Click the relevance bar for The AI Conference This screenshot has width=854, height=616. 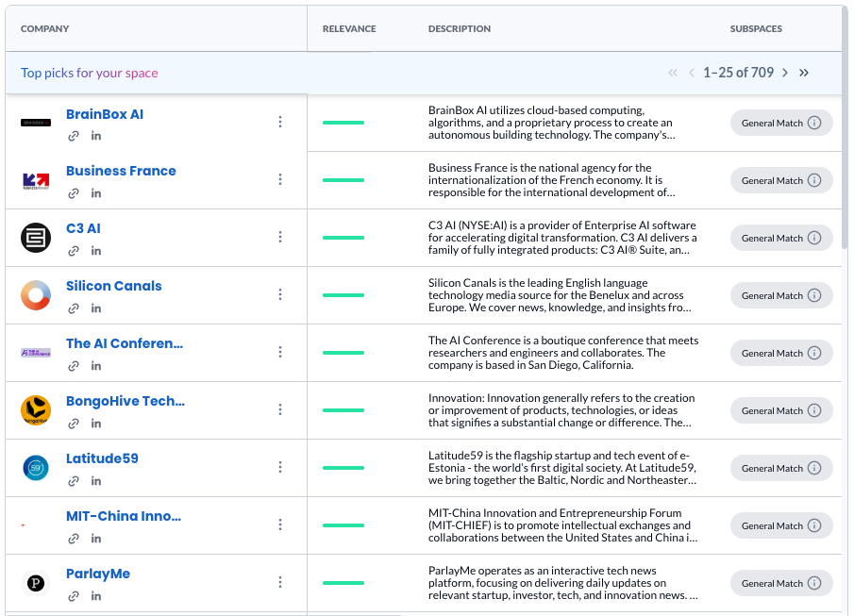tap(343, 353)
